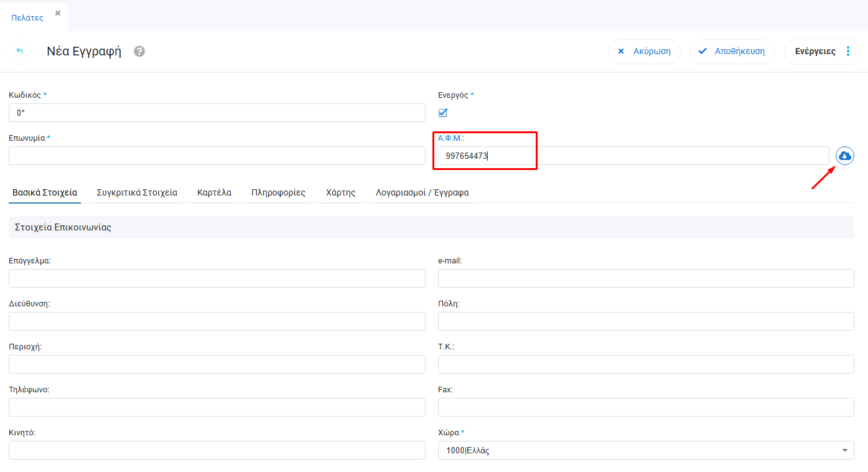Image resolution: width=868 pixels, height=472 pixels.
Task: Click the help question mark icon
Action: point(139,52)
